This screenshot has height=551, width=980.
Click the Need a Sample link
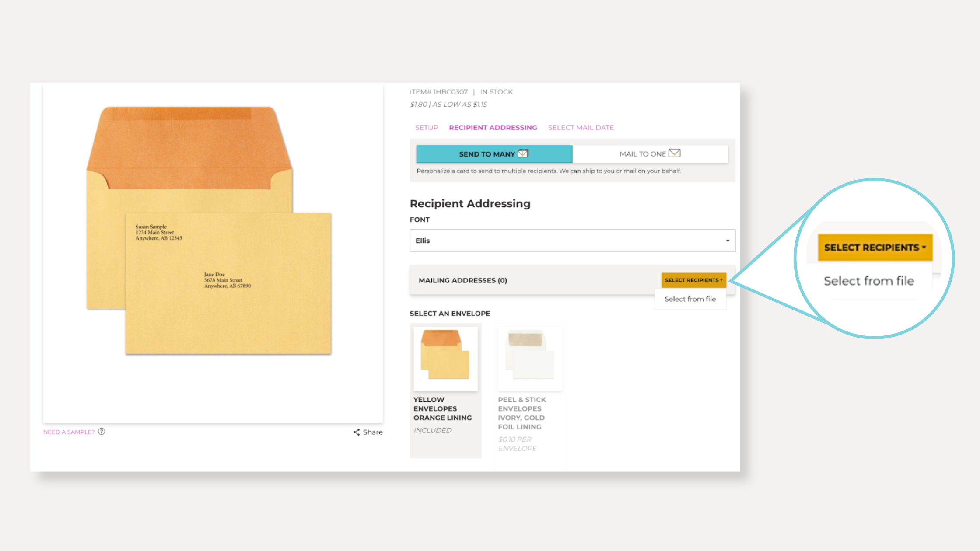pos(69,432)
